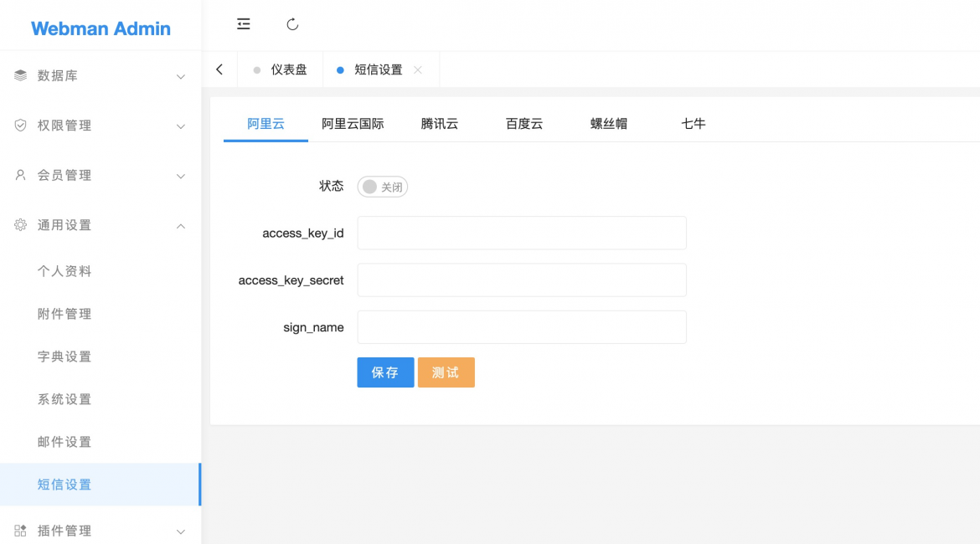Screen dimensions: 980x544
Task: Click the database stack icon in sidebar
Action: click(x=21, y=75)
